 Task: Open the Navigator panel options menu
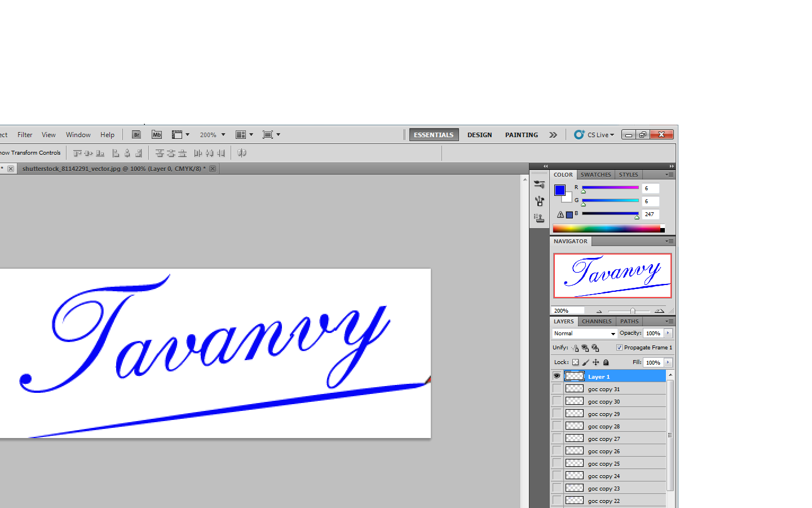click(669, 242)
